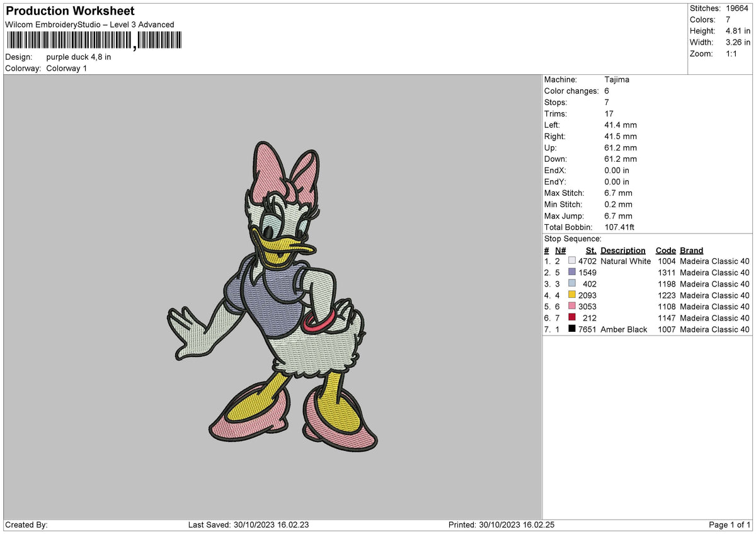Click 'Wilcom EmbroideryStudio – Level 3 Advanced' text
Viewport: 756px width, 534px height.
coord(89,25)
